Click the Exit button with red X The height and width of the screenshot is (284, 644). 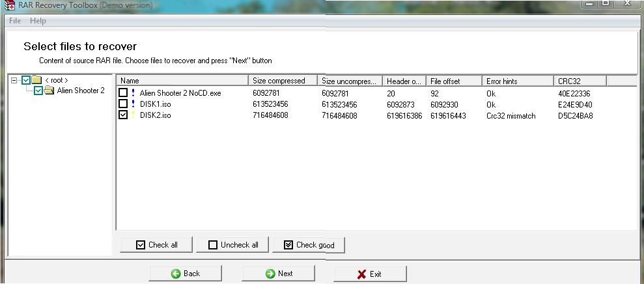369,274
